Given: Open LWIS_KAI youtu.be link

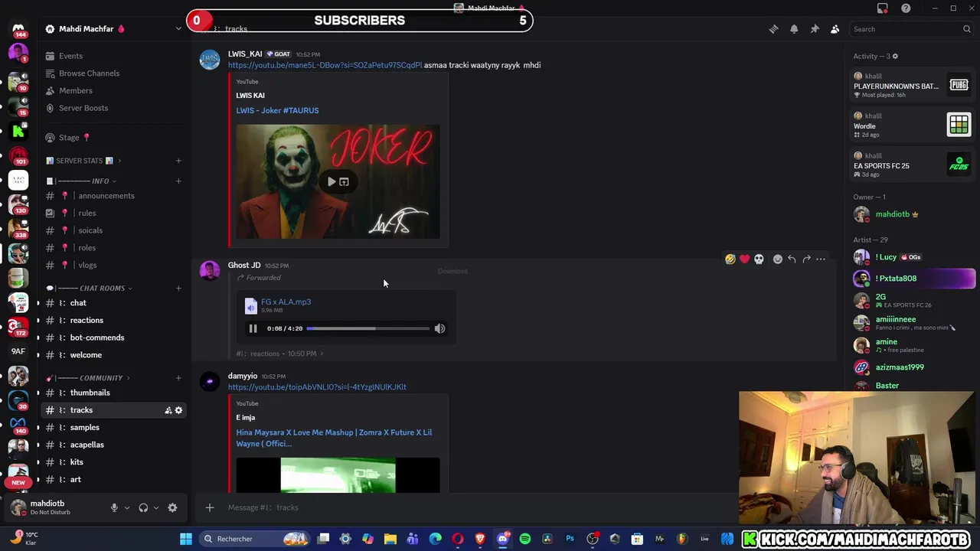Looking at the screenshot, I should 325,65.
